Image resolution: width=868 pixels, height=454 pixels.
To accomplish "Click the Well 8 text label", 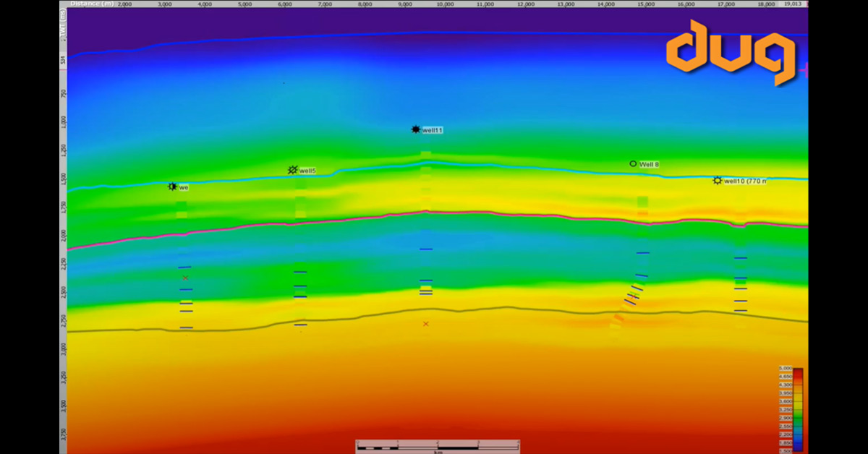I will click(x=649, y=165).
